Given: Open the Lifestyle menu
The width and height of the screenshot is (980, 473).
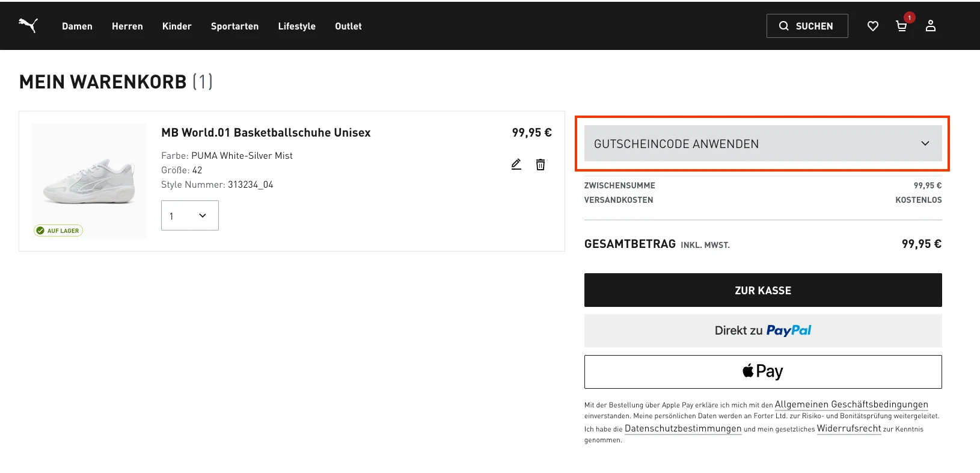Looking at the screenshot, I should (296, 26).
